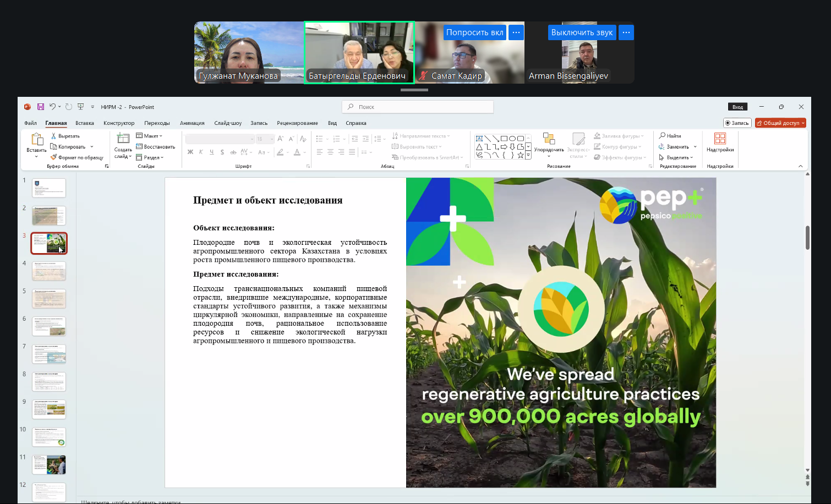Open the Раздел section dropdown
This screenshot has width=831, height=504.
tap(150, 157)
